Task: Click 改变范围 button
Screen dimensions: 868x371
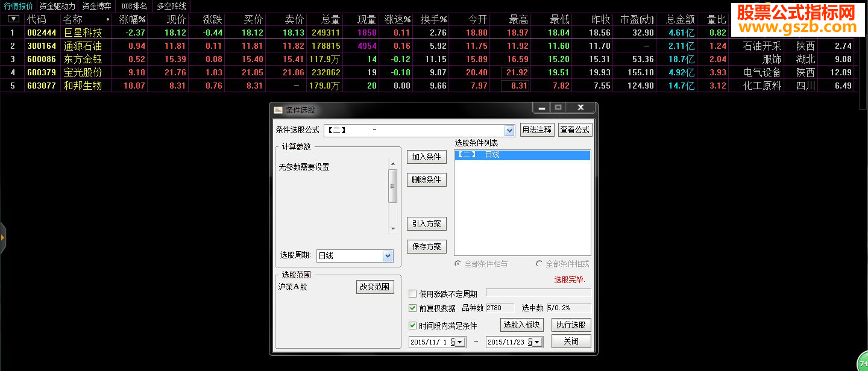Action: pos(375,287)
